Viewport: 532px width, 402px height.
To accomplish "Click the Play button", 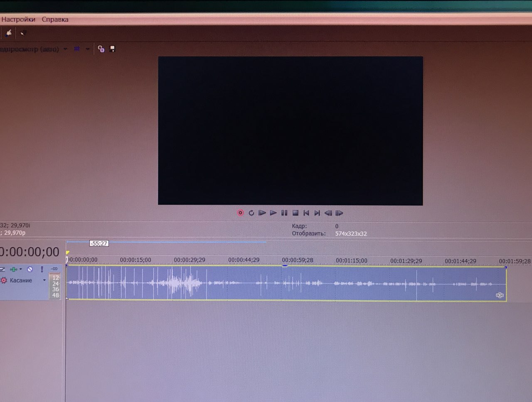I will [x=273, y=213].
